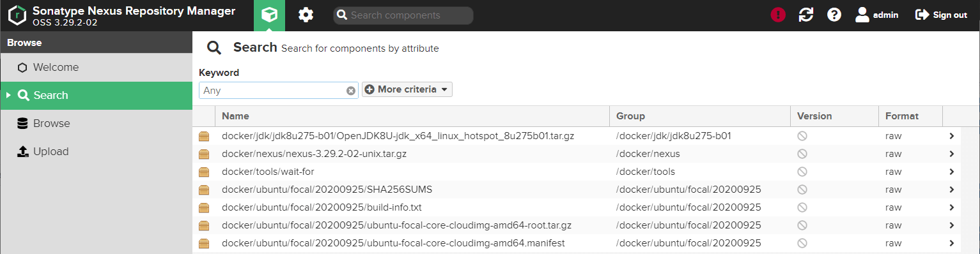The height and width of the screenshot is (254, 980).
Task: Click the no-version icon in wait-for row
Action: pyautogui.click(x=802, y=172)
